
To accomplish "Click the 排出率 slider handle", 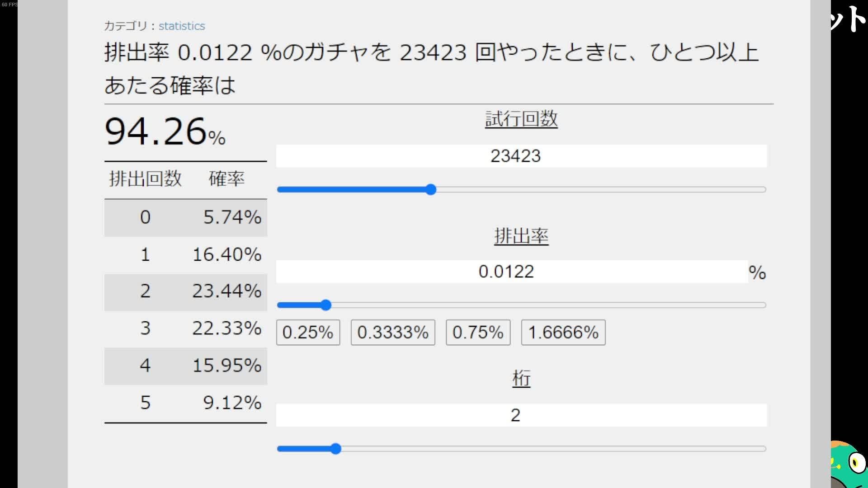I will tap(325, 305).
